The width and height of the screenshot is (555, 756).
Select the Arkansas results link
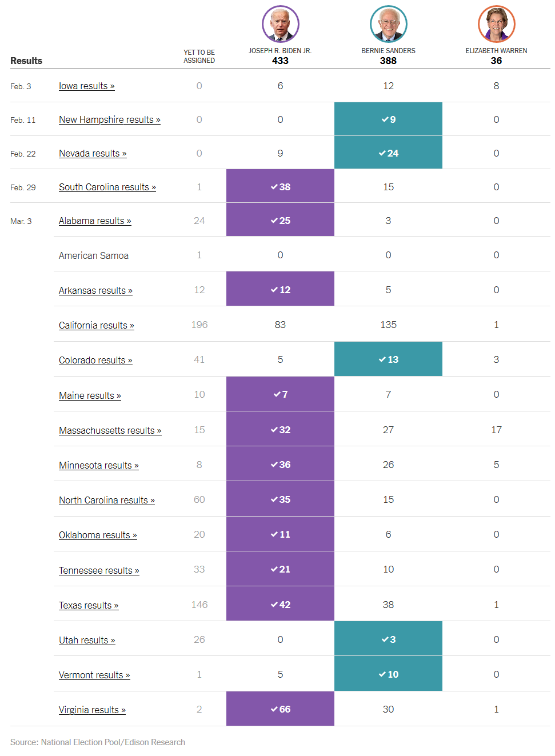[x=95, y=291]
